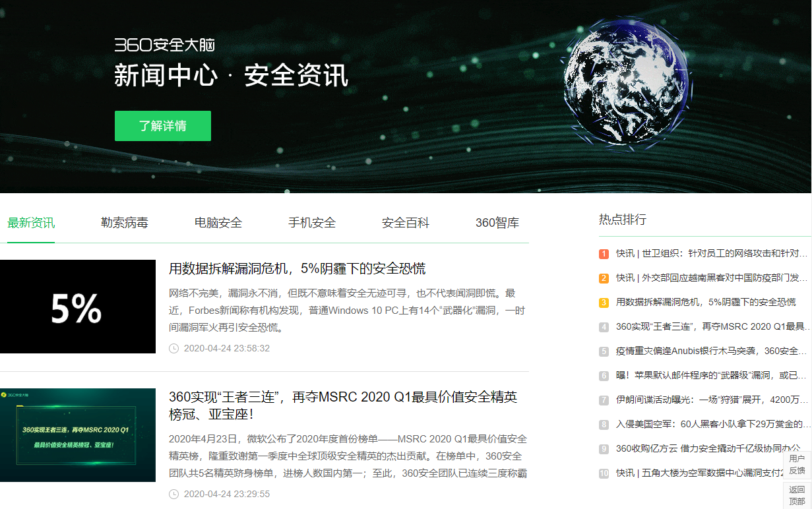
Task: Click the rank 6 badge in 热点排行
Action: (604, 376)
